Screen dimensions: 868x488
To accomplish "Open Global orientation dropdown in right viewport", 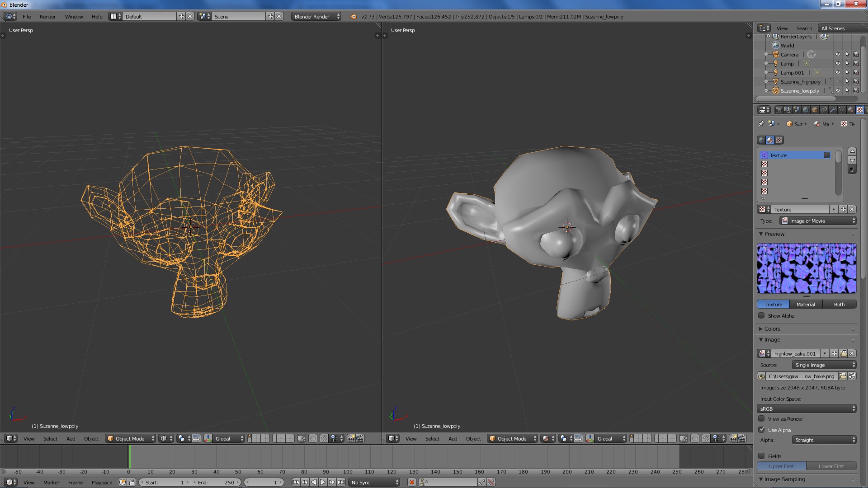I will [x=610, y=438].
